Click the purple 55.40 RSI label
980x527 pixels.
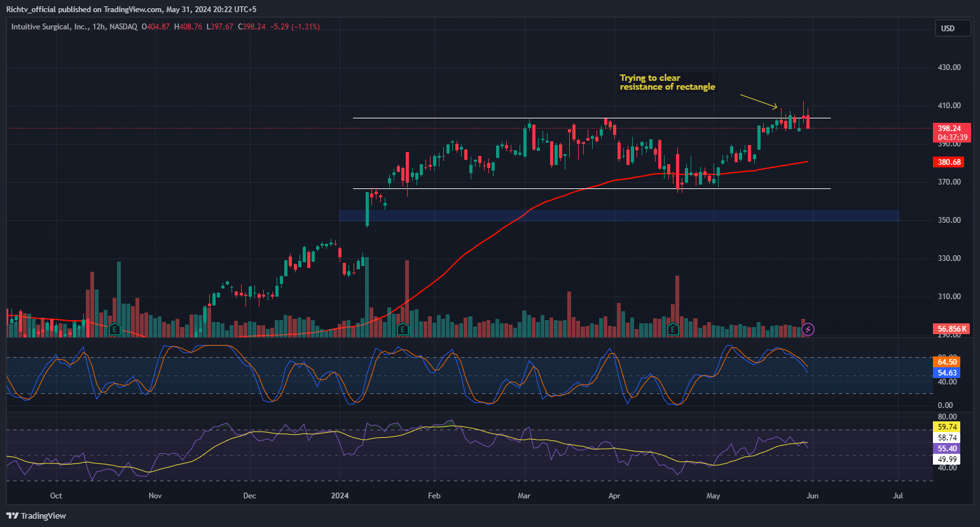coord(947,449)
